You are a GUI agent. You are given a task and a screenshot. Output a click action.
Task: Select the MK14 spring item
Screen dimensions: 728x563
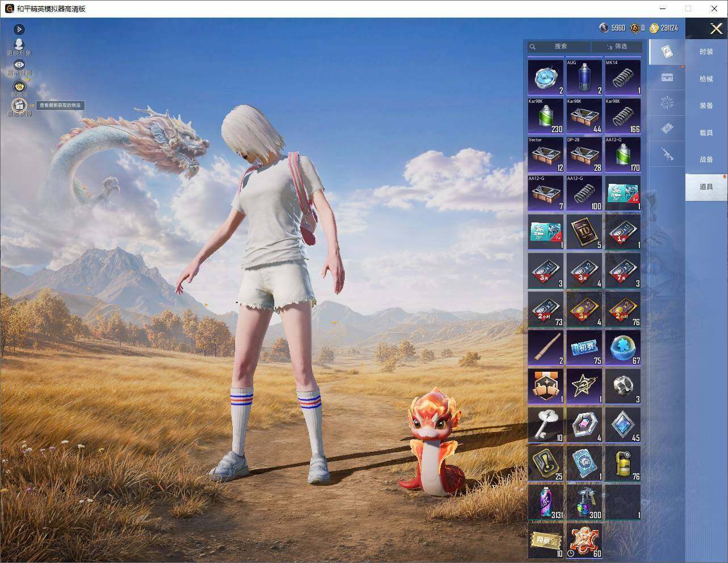pyautogui.click(x=623, y=77)
